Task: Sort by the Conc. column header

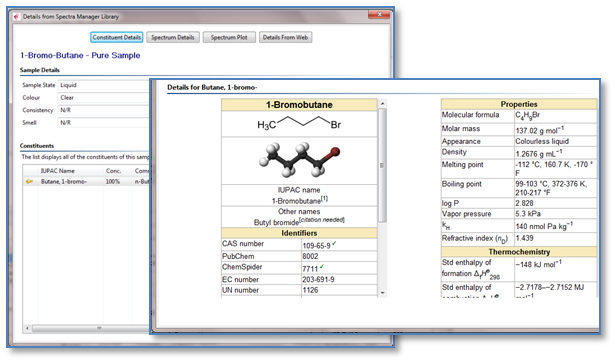Action: pos(113,171)
